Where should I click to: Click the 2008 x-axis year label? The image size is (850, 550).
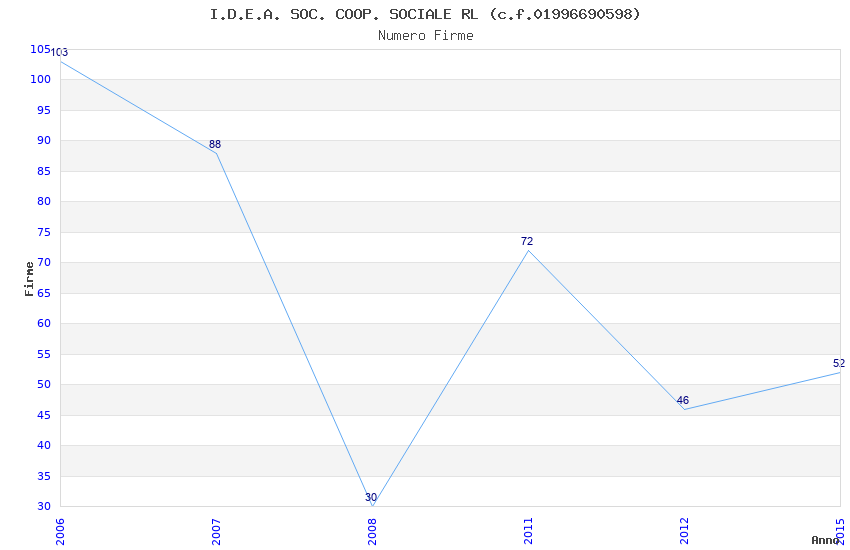[372, 531]
